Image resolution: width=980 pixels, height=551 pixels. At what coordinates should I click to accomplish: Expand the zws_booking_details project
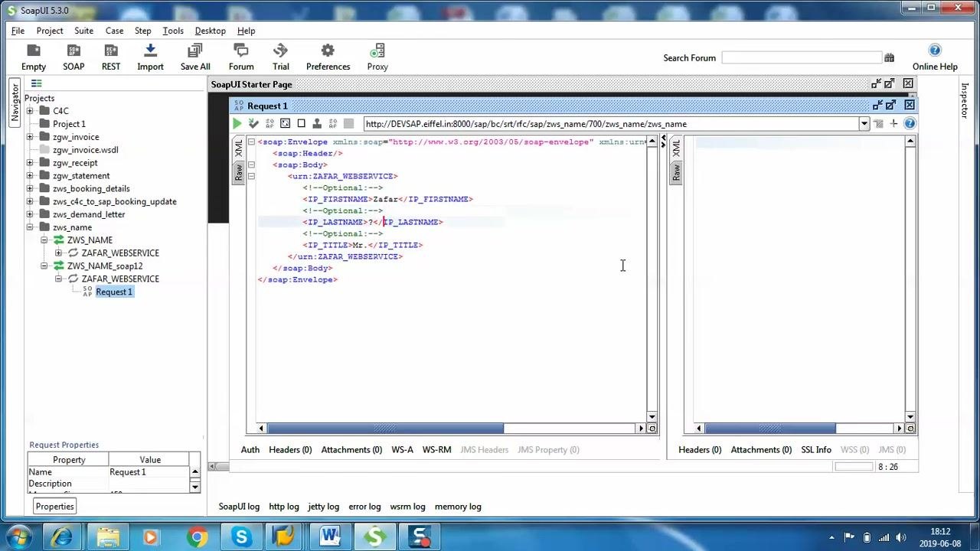(x=30, y=188)
